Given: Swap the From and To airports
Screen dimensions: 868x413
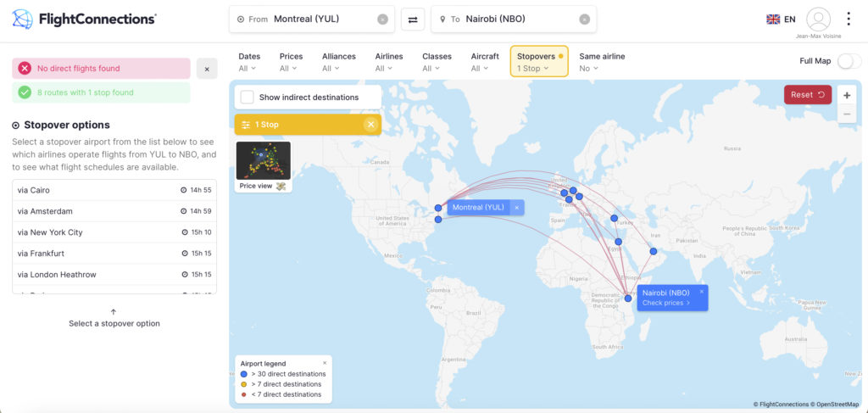Looking at the screenshot, I should 413,20.
